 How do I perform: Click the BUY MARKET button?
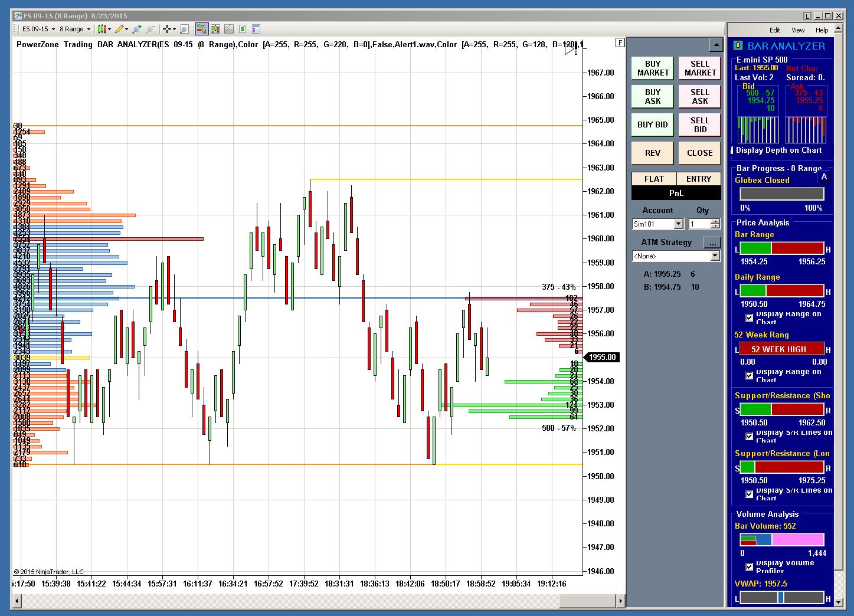[653, 68]
